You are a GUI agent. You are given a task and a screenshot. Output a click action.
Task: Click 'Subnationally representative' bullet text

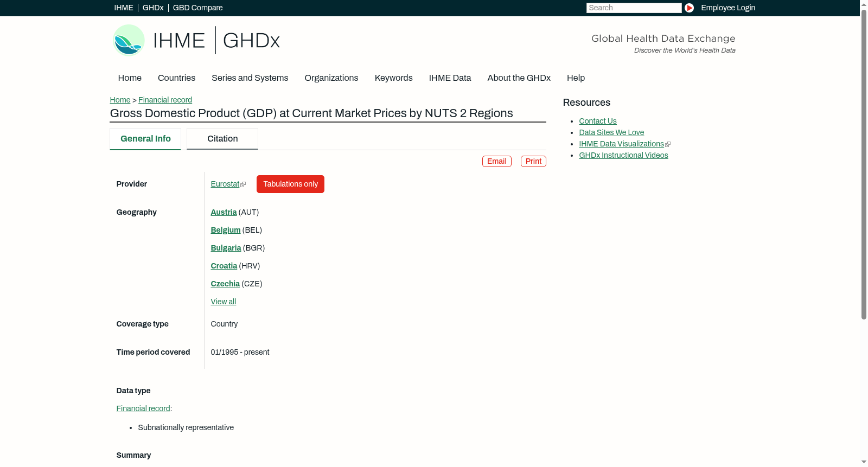(x=186, y=427)
